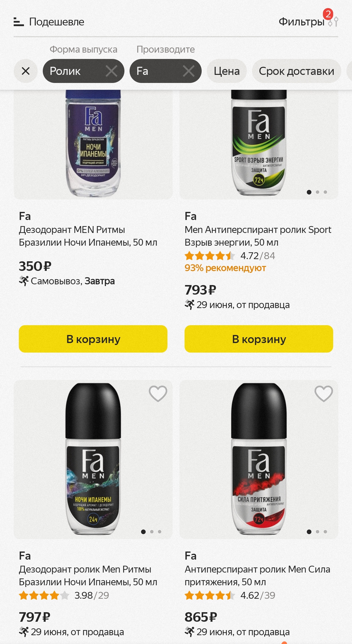The image size is (352, 644).
Task: Open the Цена filter dropdown
Action: 227,71
